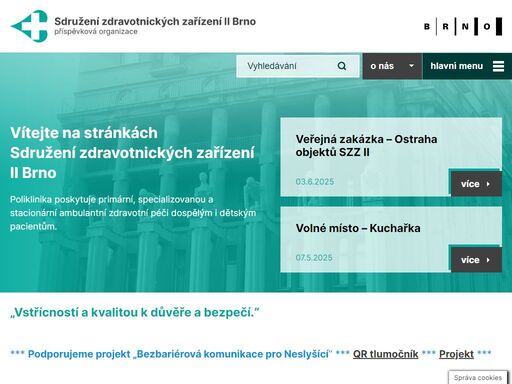Follow the 'Projekt' link
This screenshot has width=512, height=384.
[x=456, y=354]
